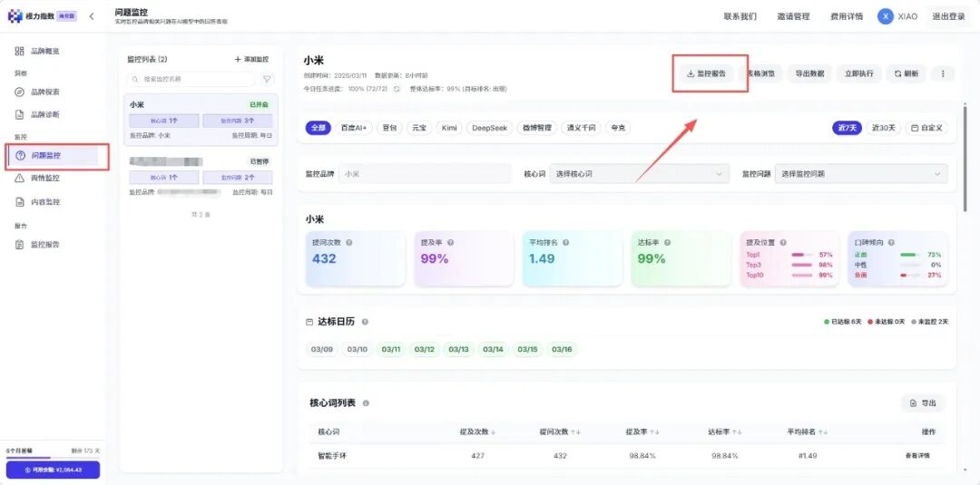Click the 可用余额 balance button

54,470
